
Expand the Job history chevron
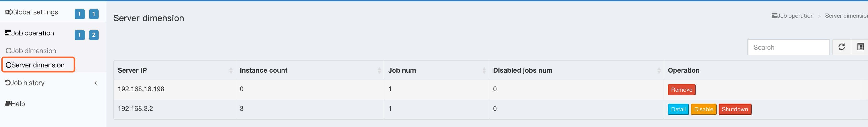tap(96, 83)
